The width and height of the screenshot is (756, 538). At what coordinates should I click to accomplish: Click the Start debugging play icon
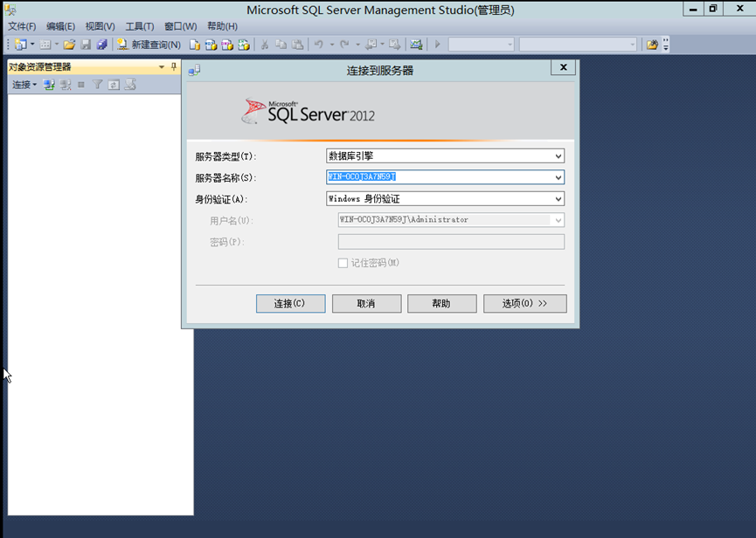pos(438,45)
